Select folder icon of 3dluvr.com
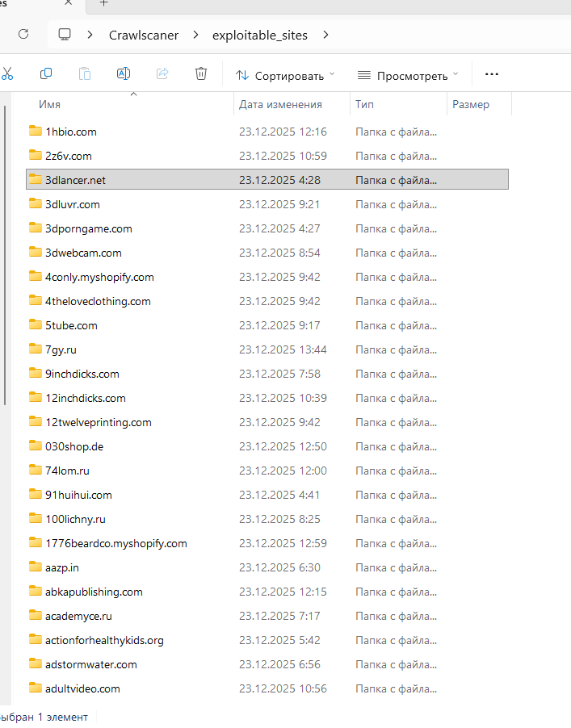Viewport: 571px width, 728px height. [x=36, y=203]
